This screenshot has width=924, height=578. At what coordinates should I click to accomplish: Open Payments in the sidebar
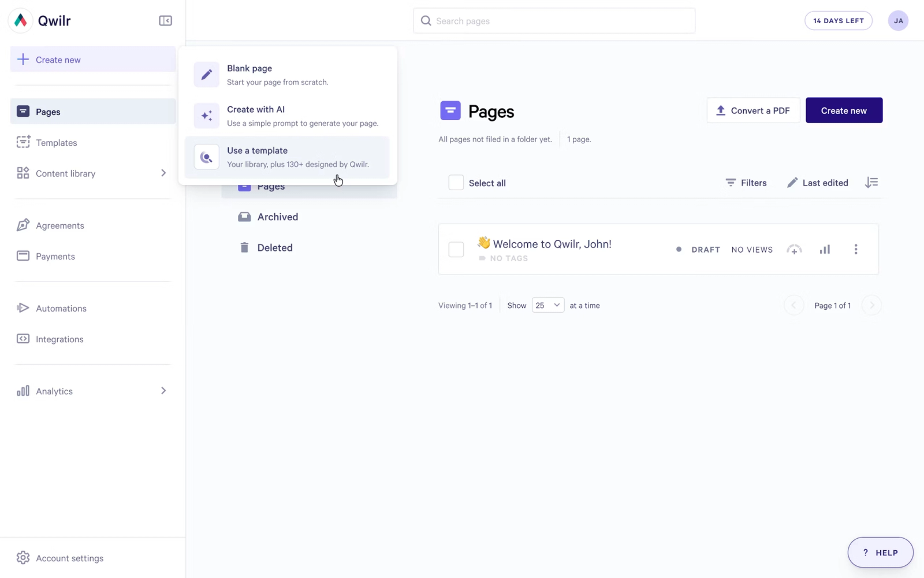click(93, 256)
